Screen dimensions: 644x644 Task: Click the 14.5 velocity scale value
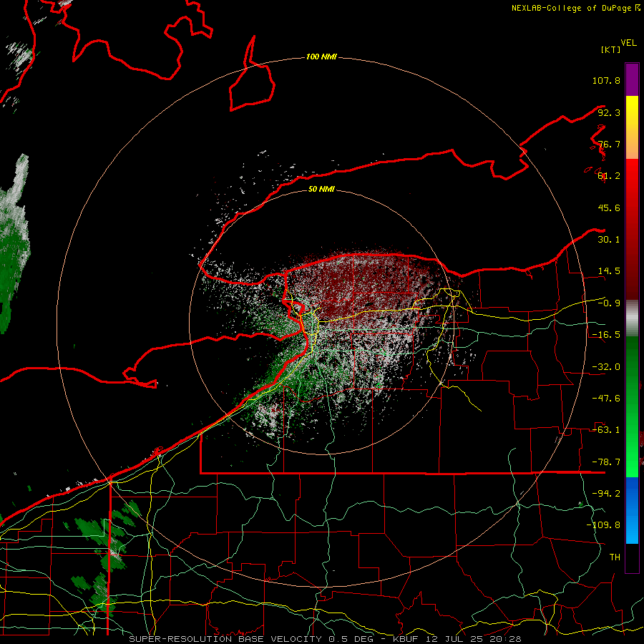(609, 271)
